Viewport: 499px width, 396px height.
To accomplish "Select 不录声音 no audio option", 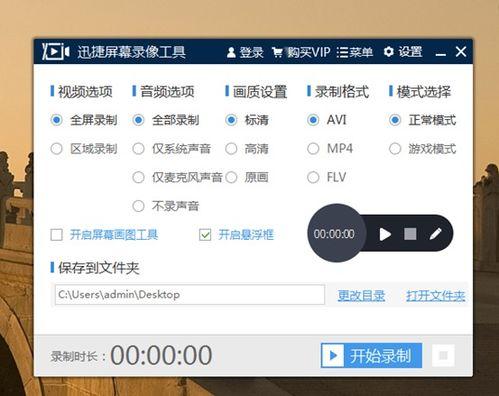I will pyautogui.click(x=166, y=206).
